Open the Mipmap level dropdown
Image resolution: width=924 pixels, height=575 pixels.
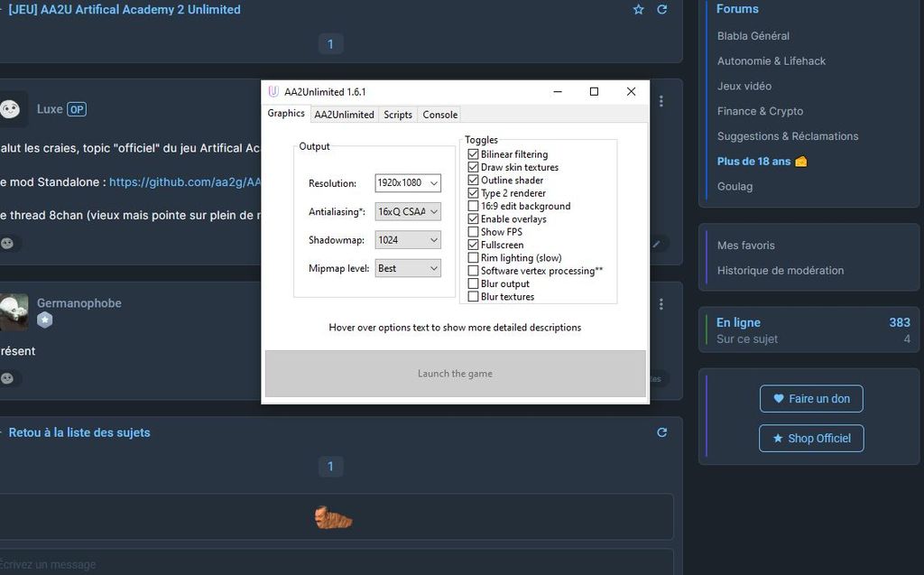(x=408, y=268)
